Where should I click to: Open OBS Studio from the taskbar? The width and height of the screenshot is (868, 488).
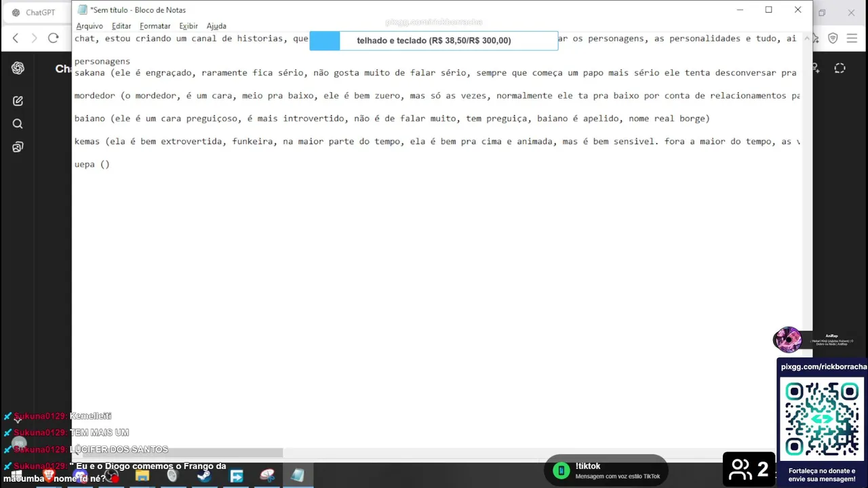(111, 476)
